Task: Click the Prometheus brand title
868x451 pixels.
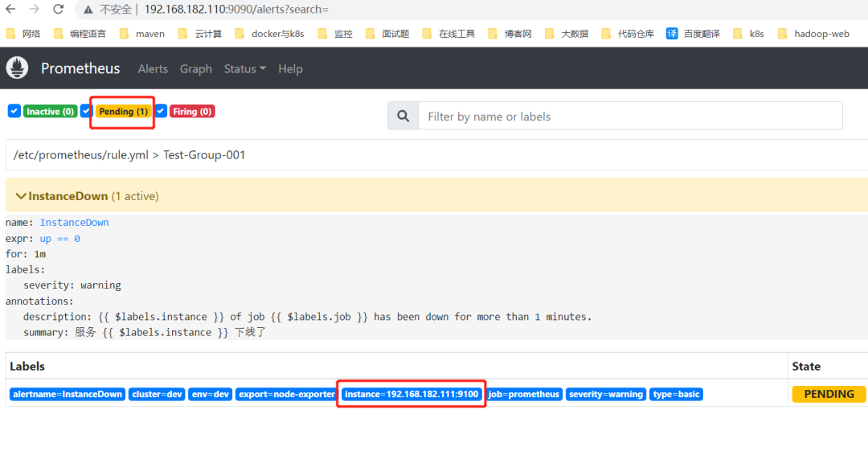Action: tap(80, 68)
